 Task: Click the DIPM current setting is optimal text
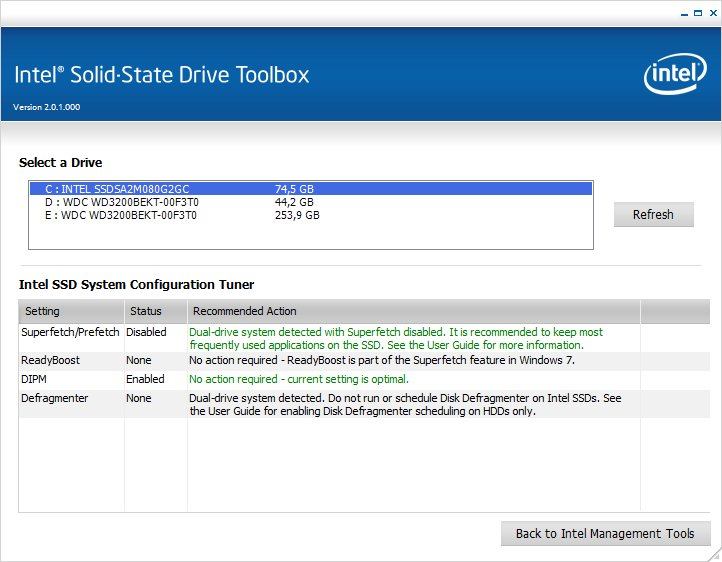(x=299, y=379)
